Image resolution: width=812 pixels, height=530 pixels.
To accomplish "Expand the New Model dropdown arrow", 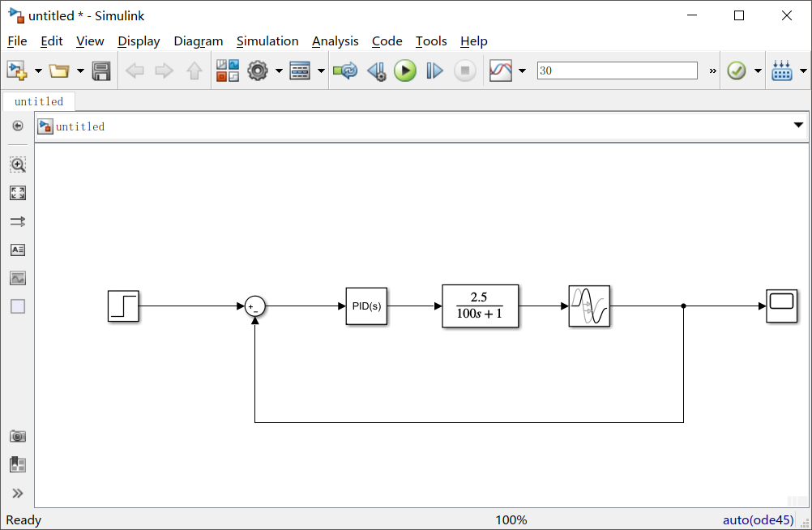I will 38,71.
